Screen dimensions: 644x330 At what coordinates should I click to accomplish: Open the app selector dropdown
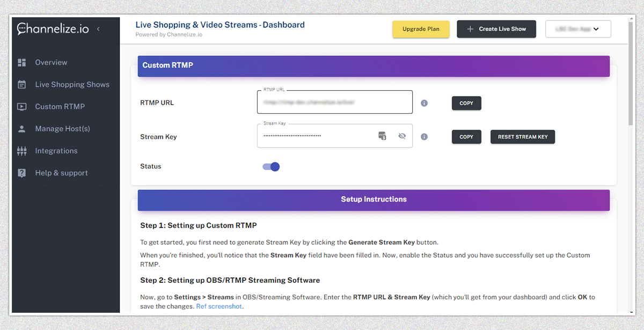(578, 29)
